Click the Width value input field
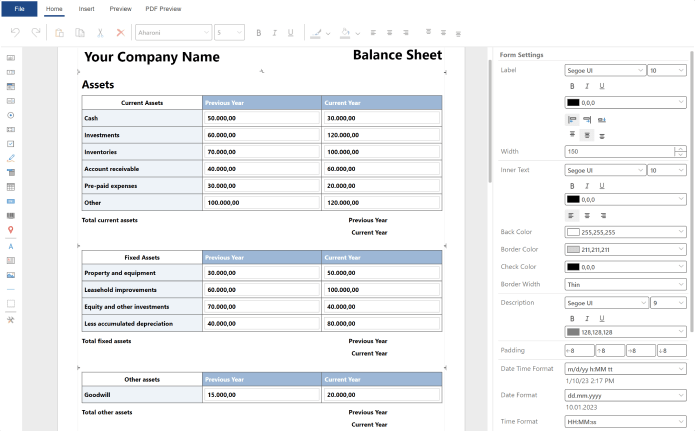The image size is (695, 431). click(x=619, y=152)
